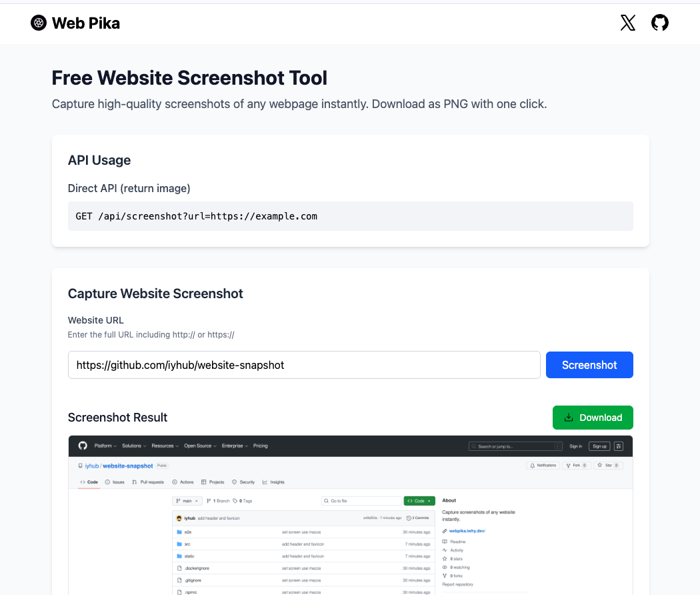Open the main branch dropdown in the preview
The image size is (700, 595).
pyautogui.click(x=187, y=501)
